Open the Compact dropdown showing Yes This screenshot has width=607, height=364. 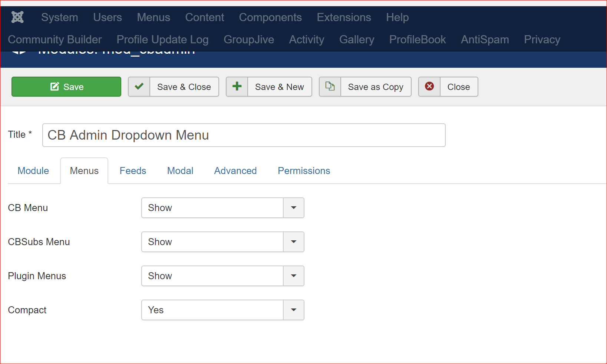pyautogui.click(x=223, y=310)
